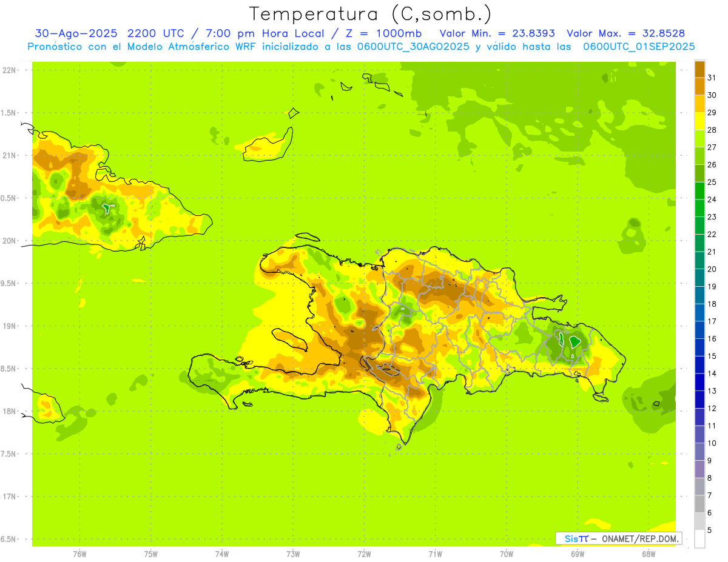Pick the legend swatch between 30 and 31

(699, 86)
